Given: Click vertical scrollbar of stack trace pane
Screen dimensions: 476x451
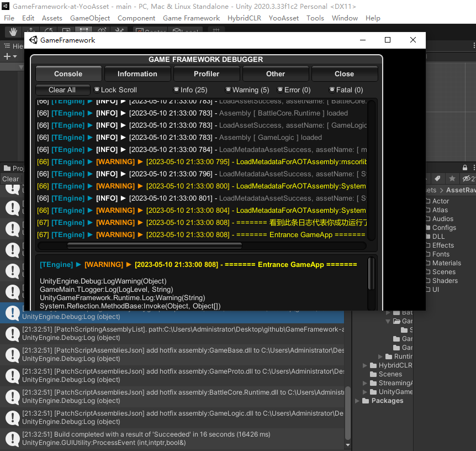Looking at the screenshot, I should (x=371, y=274).
